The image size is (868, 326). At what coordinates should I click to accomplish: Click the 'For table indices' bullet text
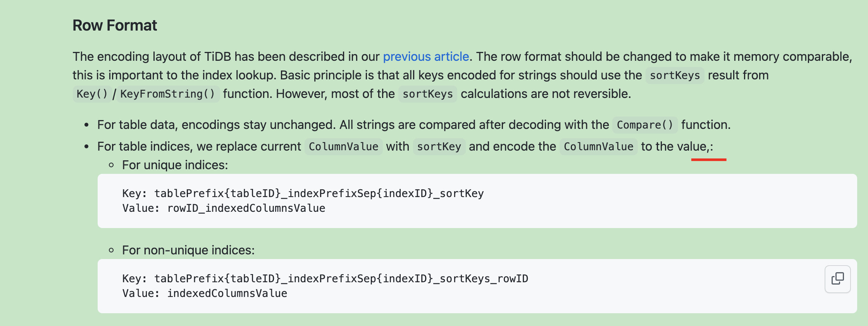click(x=199, y=146)
